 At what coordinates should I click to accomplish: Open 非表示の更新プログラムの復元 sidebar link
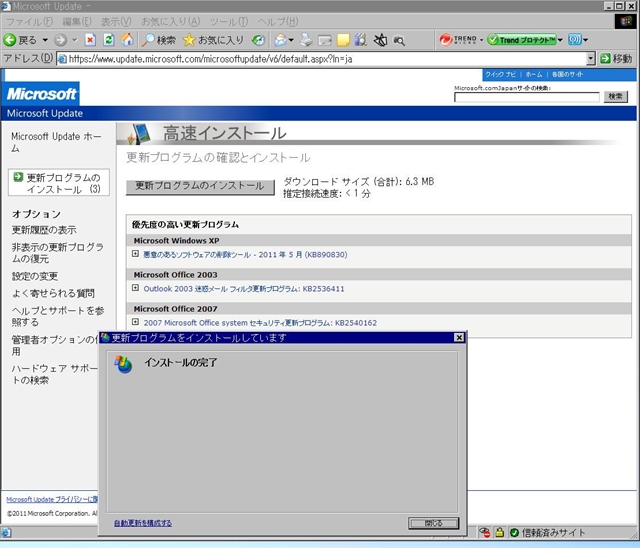click(57, 253)
